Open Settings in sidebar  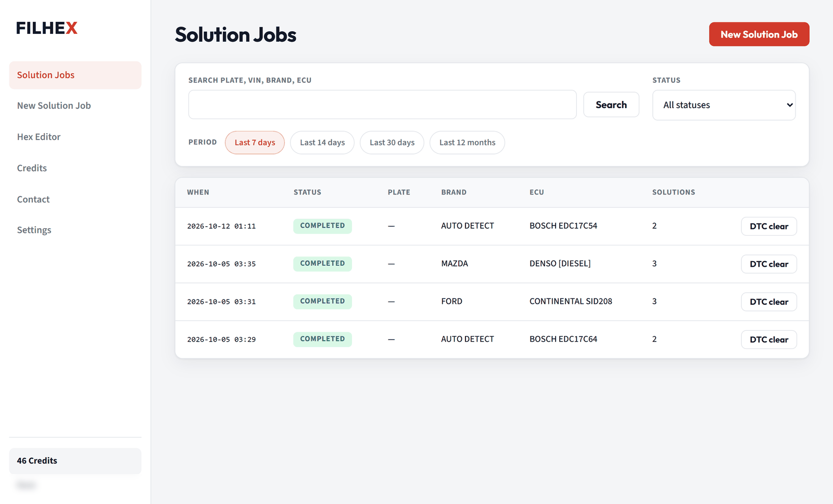pos(75,230)
